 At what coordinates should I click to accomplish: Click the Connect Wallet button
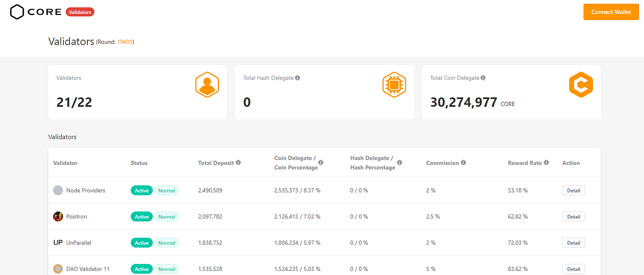[x=611, y=12]
